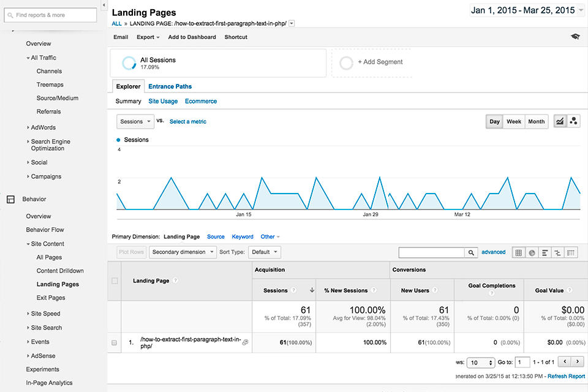Switch to the line chart view icon

(x=560, y=121)
